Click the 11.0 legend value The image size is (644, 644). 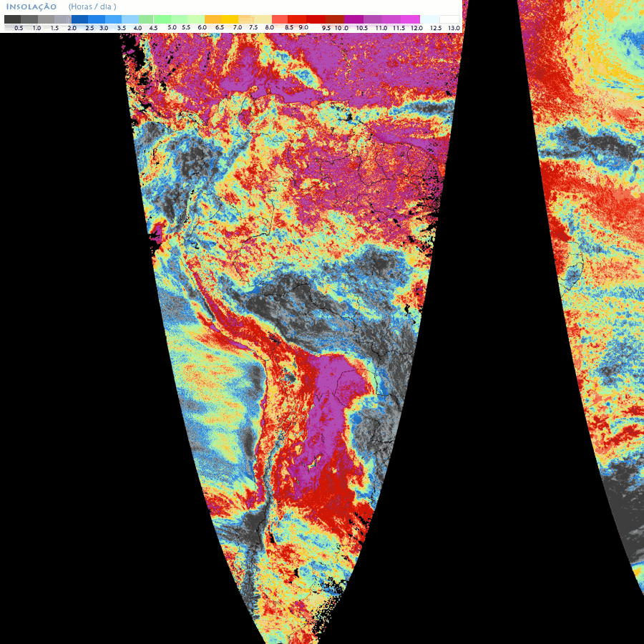click(x=381, y=28)
